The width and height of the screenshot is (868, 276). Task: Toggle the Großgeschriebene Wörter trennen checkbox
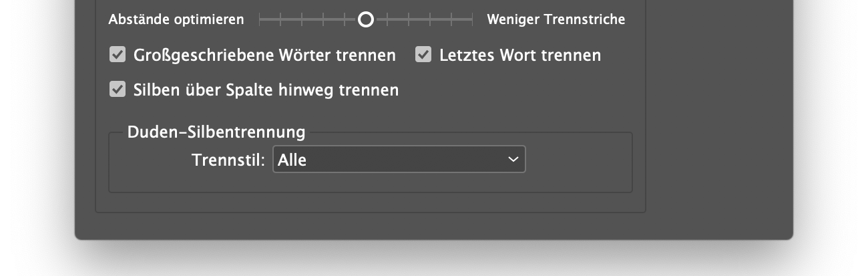pyautogui.click(x=118, y=55)
